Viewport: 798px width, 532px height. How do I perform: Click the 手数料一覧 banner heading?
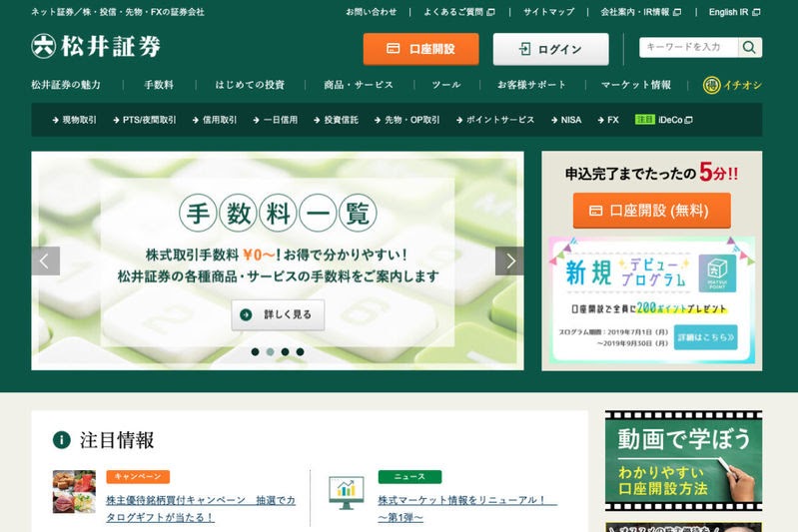[278, 214]
